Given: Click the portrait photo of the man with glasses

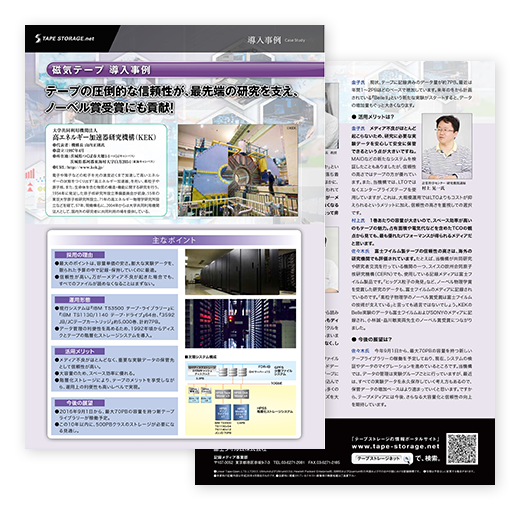Looking at the screenshot, I should (x=447, y=146).
